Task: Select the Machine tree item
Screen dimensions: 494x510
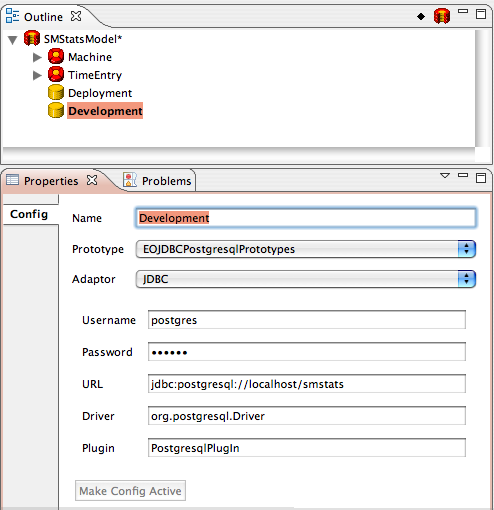Action: click(x=90, y=57)
